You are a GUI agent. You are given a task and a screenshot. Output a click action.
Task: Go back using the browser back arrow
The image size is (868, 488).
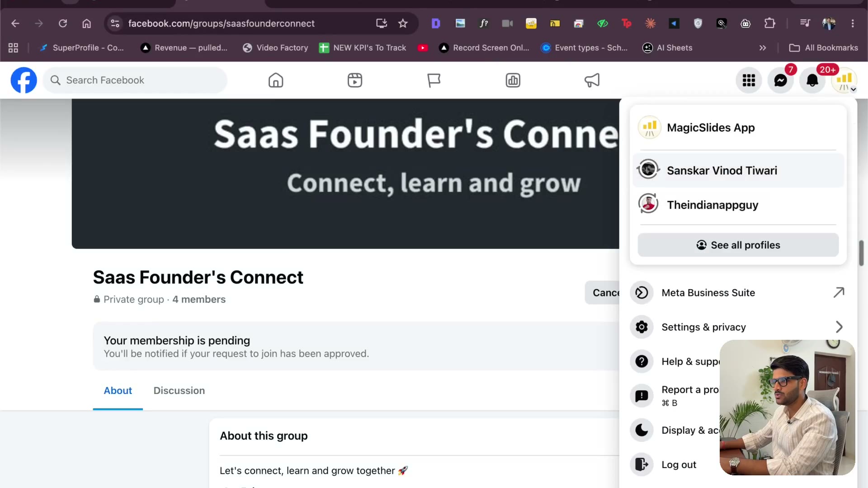[x=15, y=23]
